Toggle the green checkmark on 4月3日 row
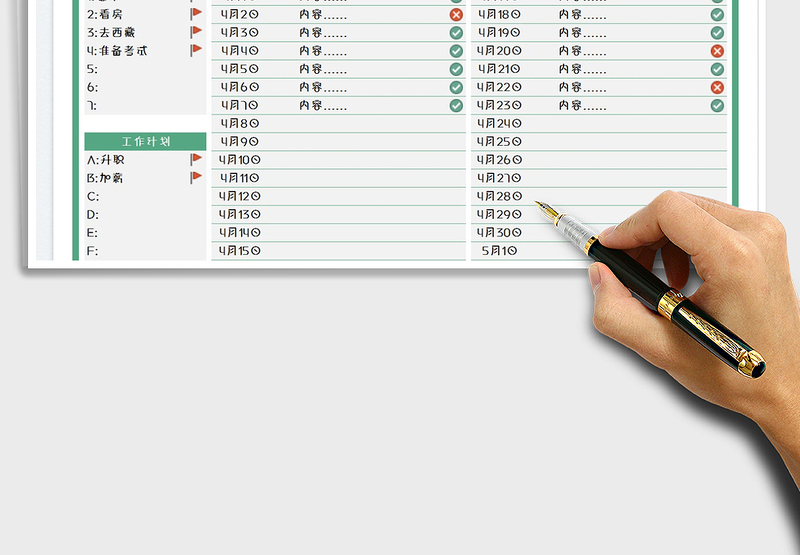This screenshot has width=800, height=555. [x=456, y=33]
